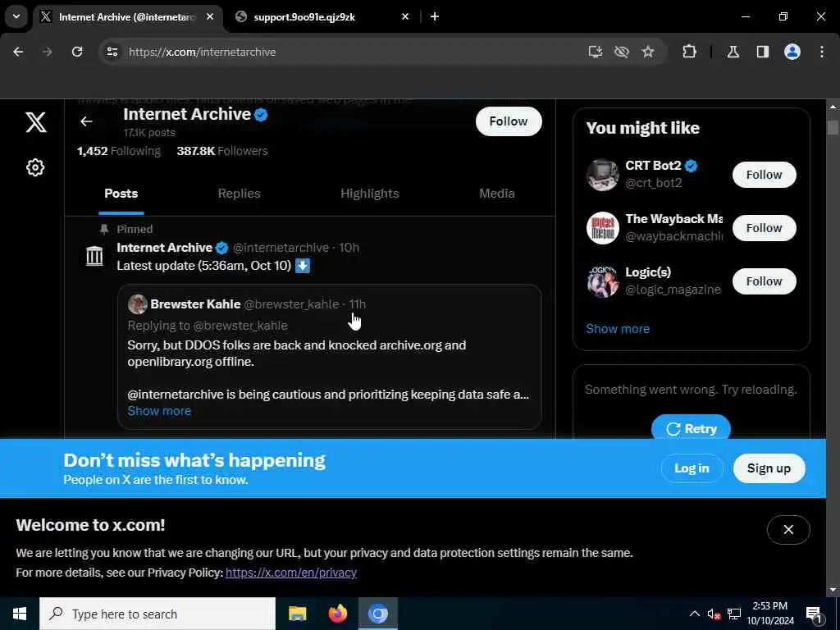Viewport: 840px width, 630px height.
Task: Open the extensions puzzle icon
Action: coord(689,52)
